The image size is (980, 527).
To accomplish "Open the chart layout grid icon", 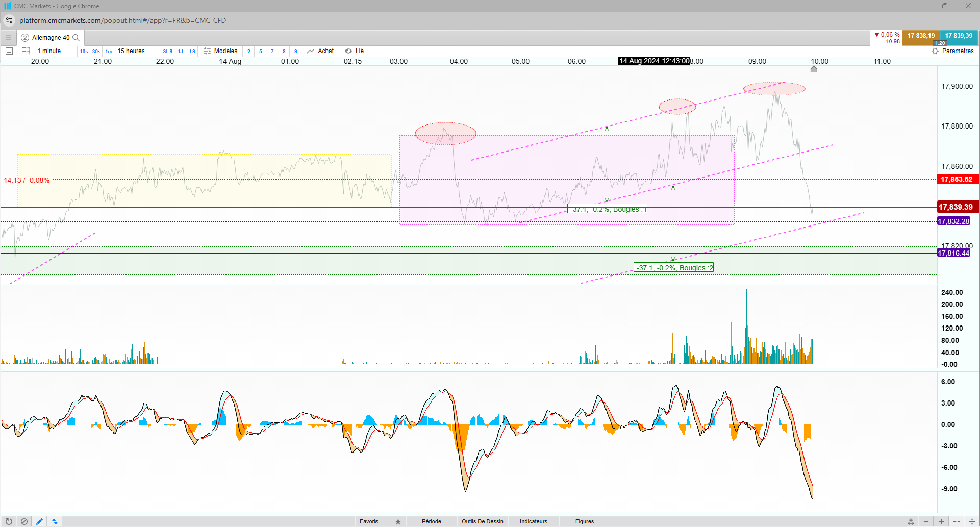I will [26, 51].
